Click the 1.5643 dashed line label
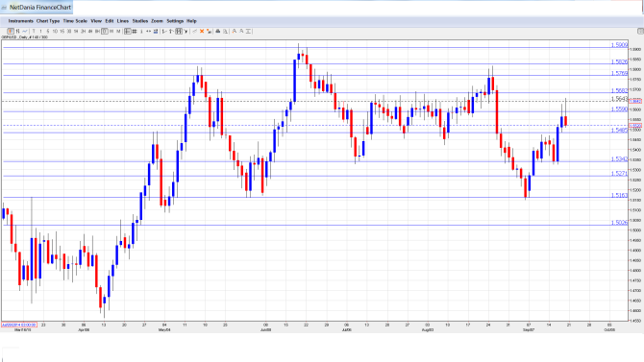This screenshot has width=644, height=362. coord(619,99)
